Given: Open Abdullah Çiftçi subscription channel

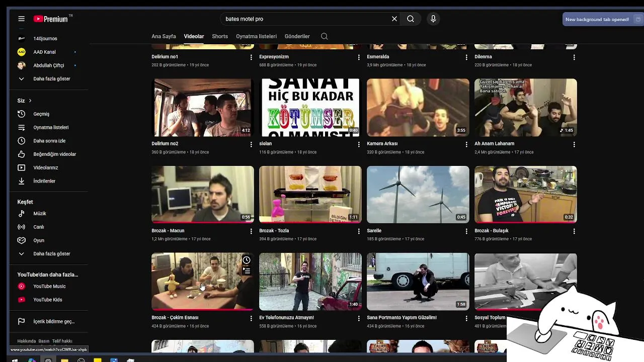Looking at the screenshot, I should pos(49,65).
